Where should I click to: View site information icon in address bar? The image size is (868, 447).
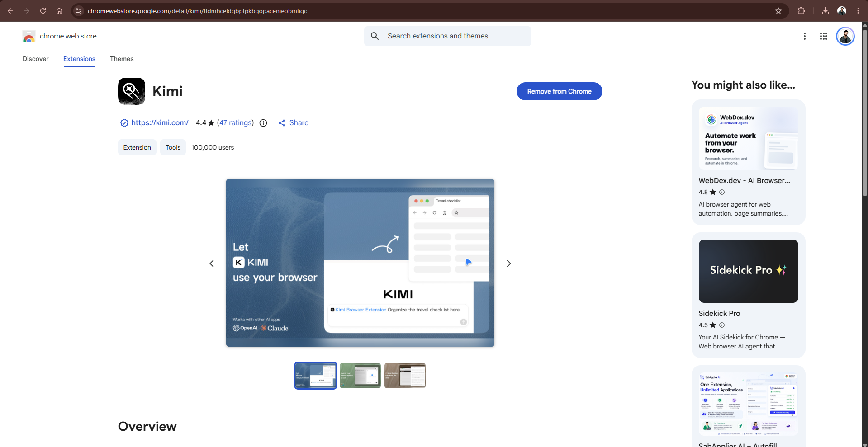[x=79, y=11]
